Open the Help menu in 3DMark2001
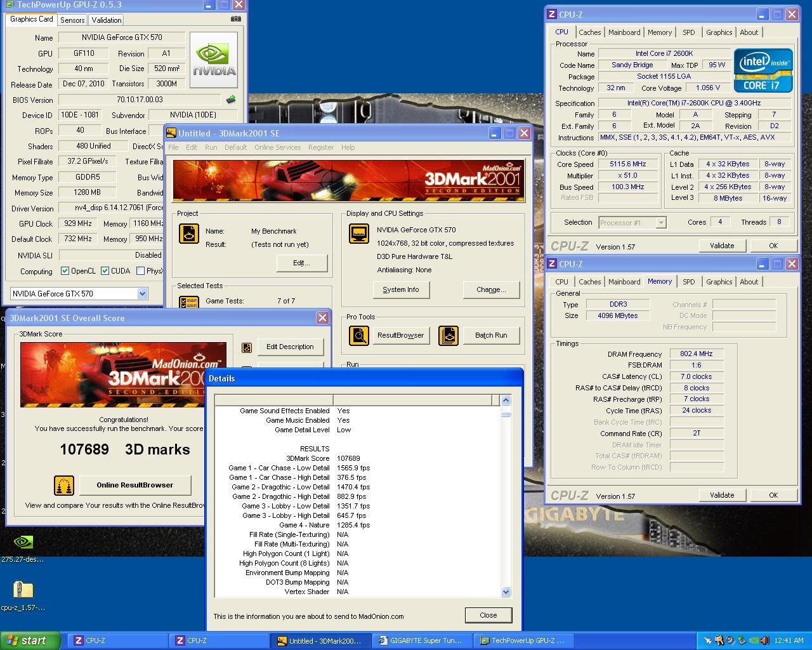Screen dimensions: 812x650 [348, 147]
